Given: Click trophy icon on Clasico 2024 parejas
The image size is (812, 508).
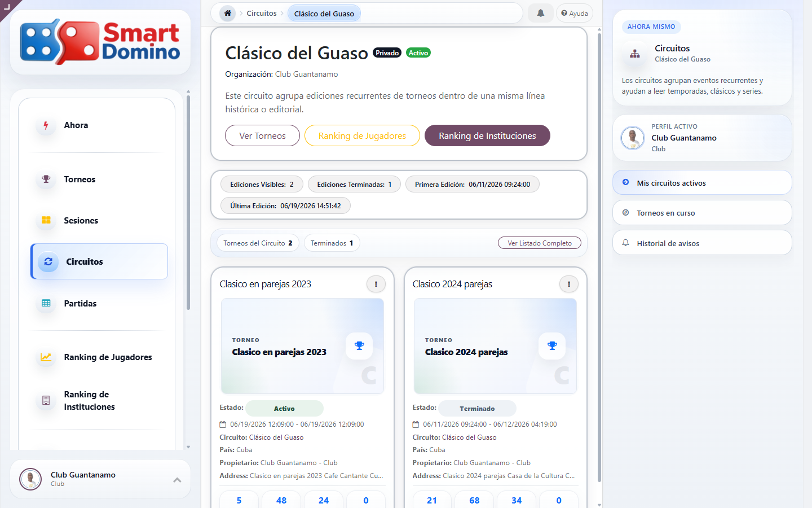Looking at the screenshot, I should tap(552, 346).
